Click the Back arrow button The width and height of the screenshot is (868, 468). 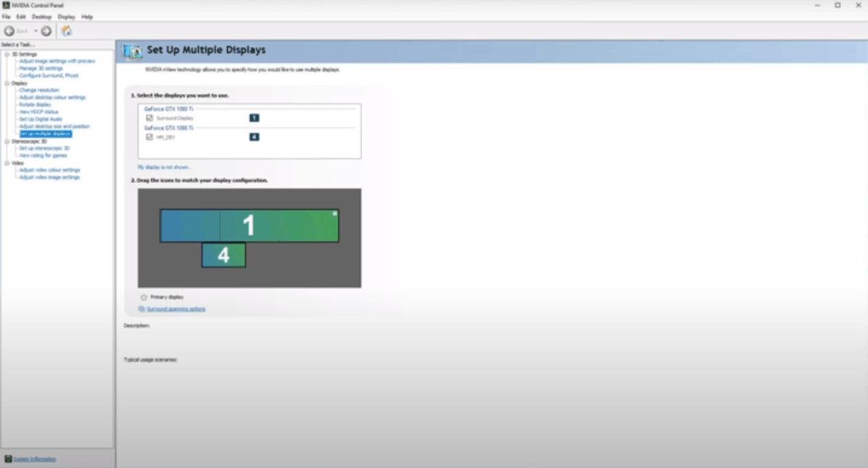click(9, 31)
